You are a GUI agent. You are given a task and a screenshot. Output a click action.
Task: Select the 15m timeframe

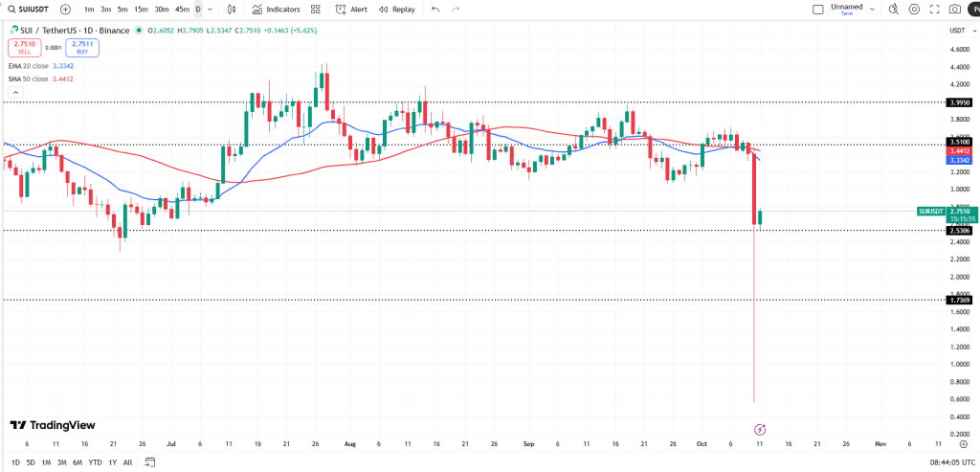[141, 9]
